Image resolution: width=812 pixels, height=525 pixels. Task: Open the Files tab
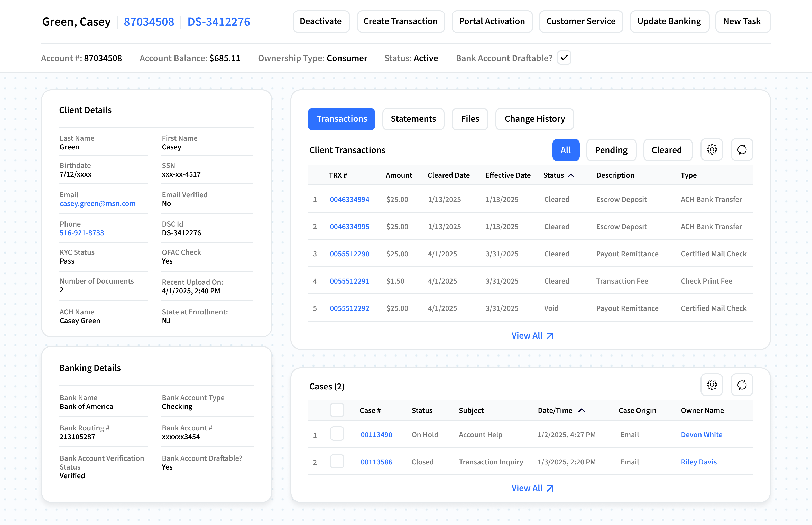(x=470, y=119)
